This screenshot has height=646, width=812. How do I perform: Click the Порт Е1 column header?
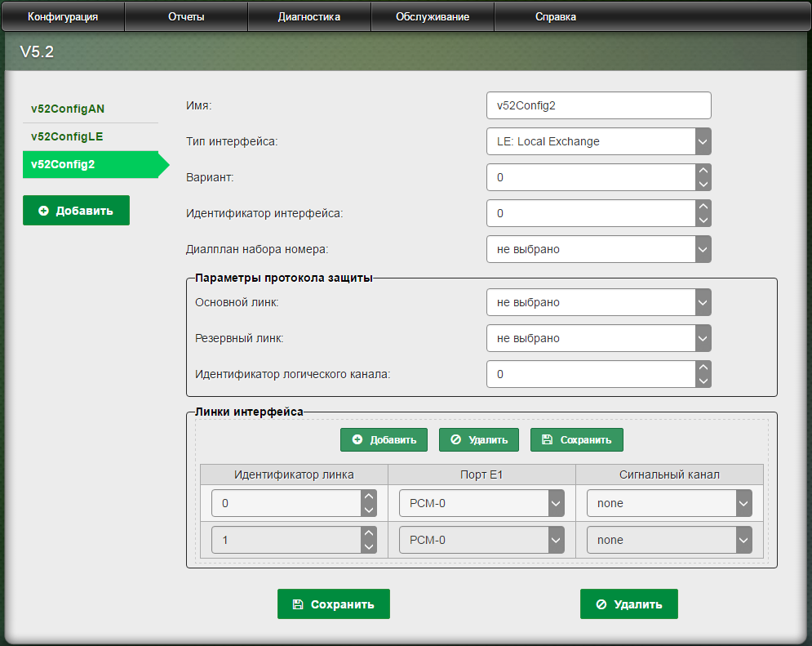pyautogui.click(x=481, y=474)
